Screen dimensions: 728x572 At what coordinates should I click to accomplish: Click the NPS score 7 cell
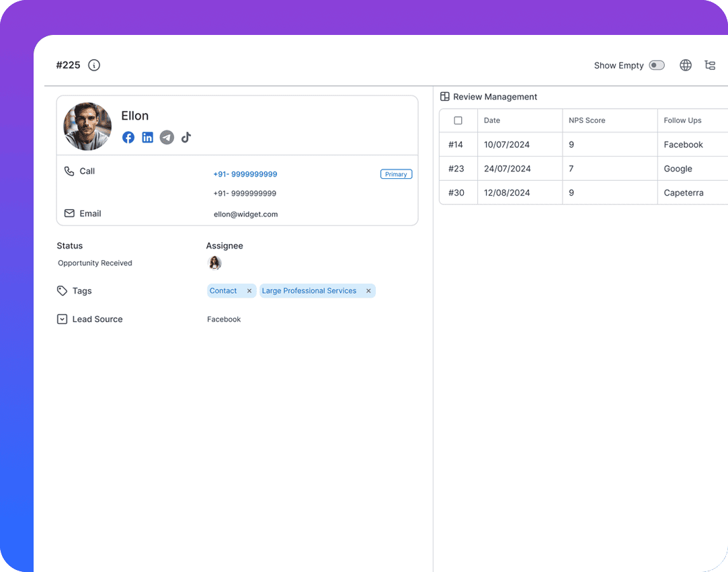[x=610, y=169]
